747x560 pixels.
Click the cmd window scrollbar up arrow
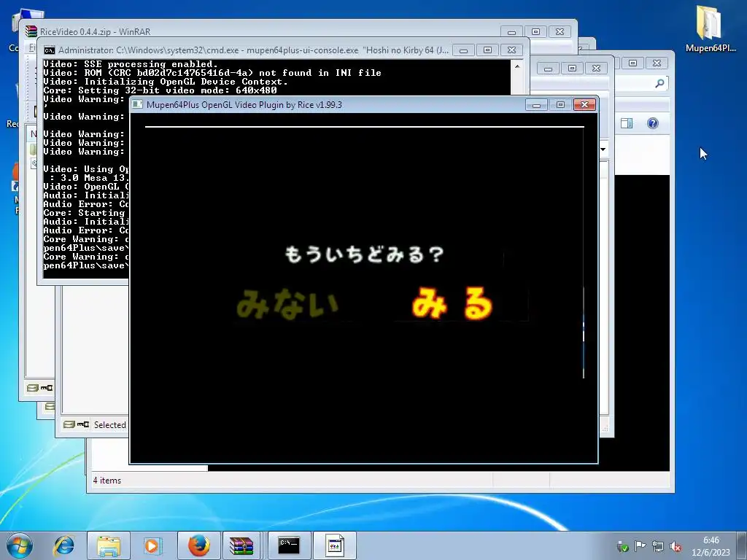point(517,66)
